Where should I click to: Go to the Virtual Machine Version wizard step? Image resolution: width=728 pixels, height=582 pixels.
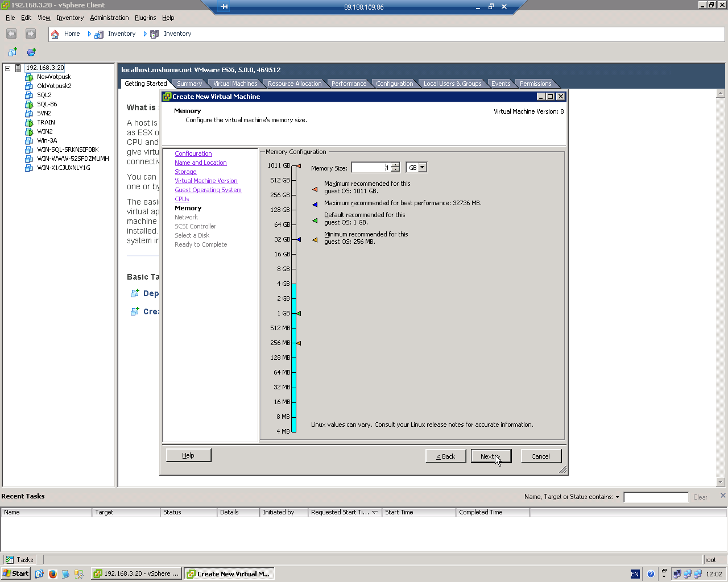(206, 181)
